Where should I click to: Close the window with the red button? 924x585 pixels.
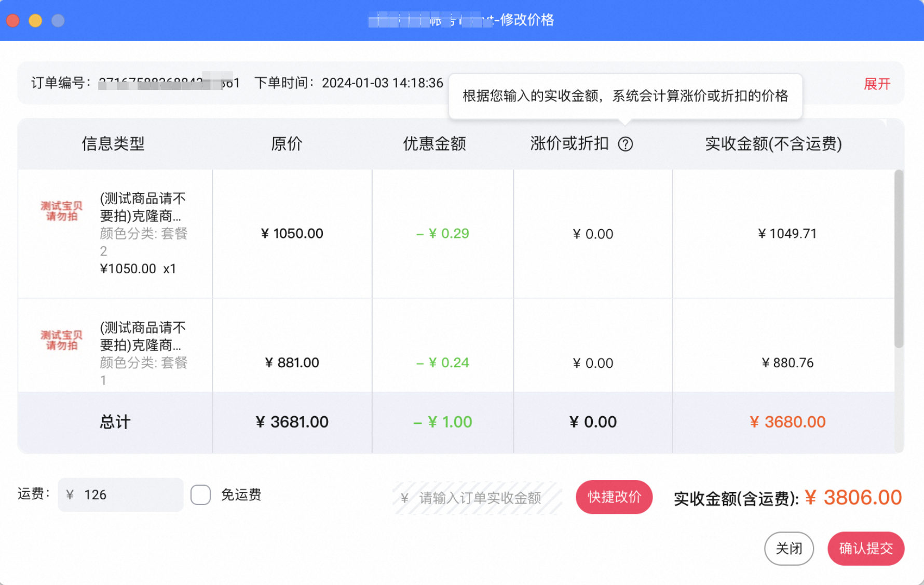pyautogui.click(x=13, y=20)
